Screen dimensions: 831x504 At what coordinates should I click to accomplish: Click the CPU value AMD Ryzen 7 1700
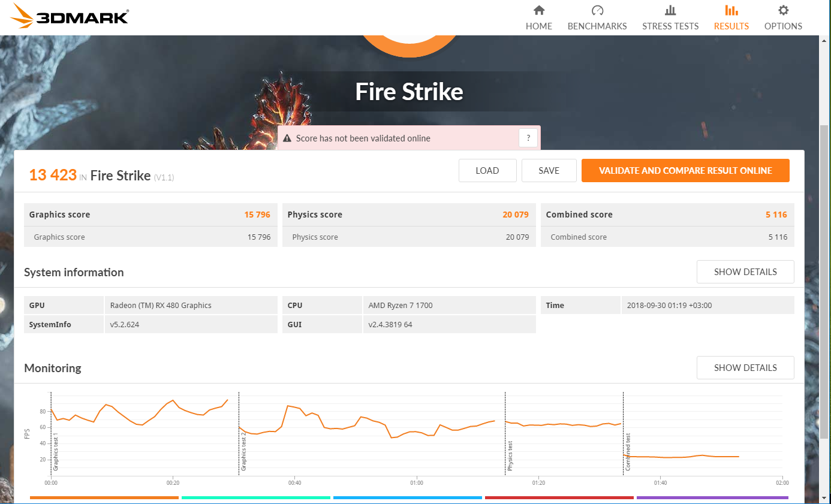point(401,305)
